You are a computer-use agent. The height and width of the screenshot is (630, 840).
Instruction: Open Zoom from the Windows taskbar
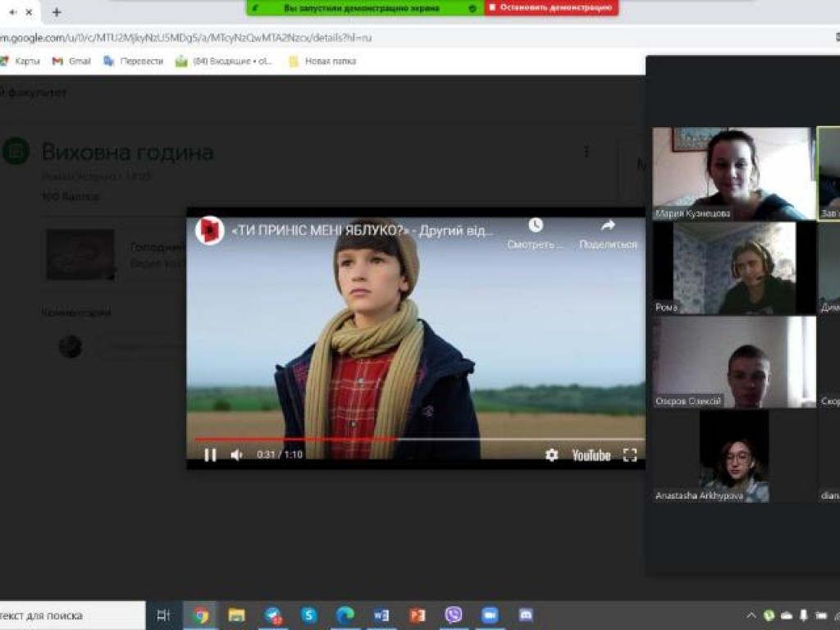pyautogui.click(x=490, y=614)
